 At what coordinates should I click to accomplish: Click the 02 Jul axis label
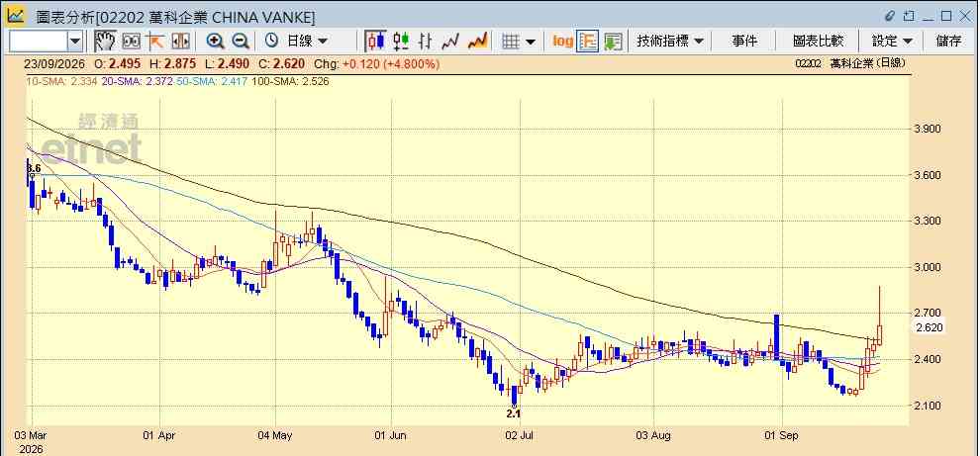coord(520,435)
